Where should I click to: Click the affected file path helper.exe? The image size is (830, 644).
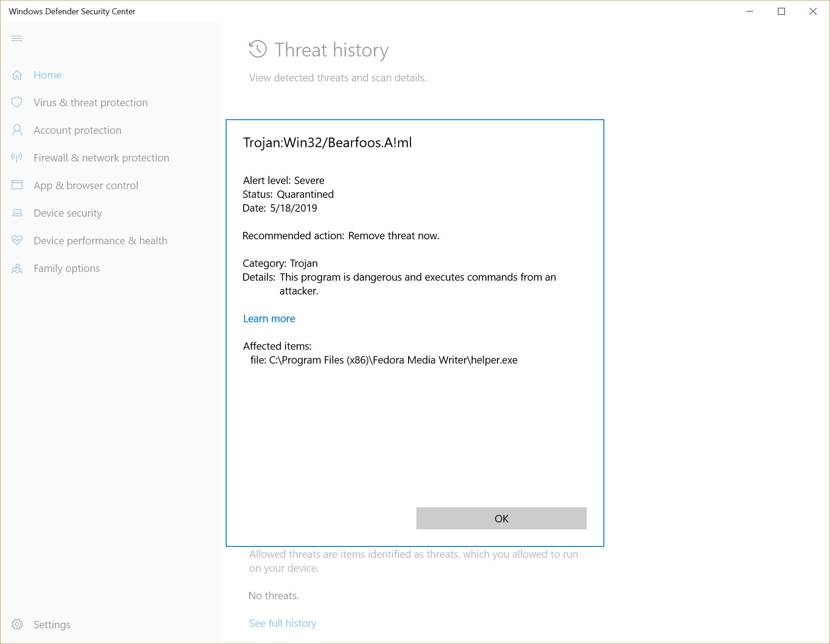click(384, 360)
